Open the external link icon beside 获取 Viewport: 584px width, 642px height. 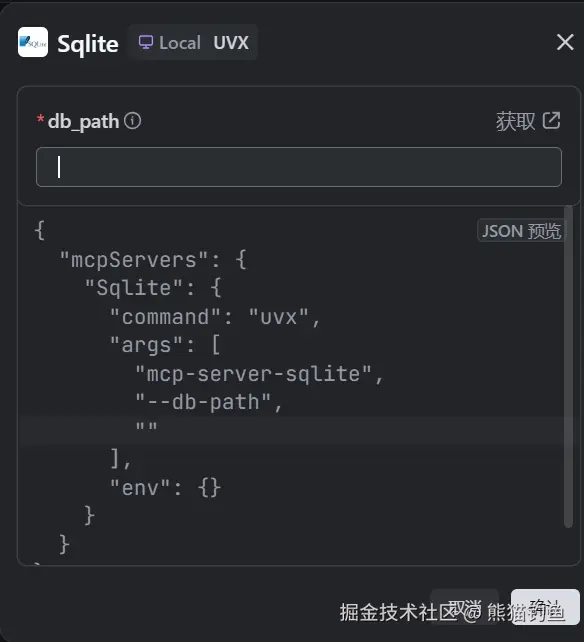551,121
